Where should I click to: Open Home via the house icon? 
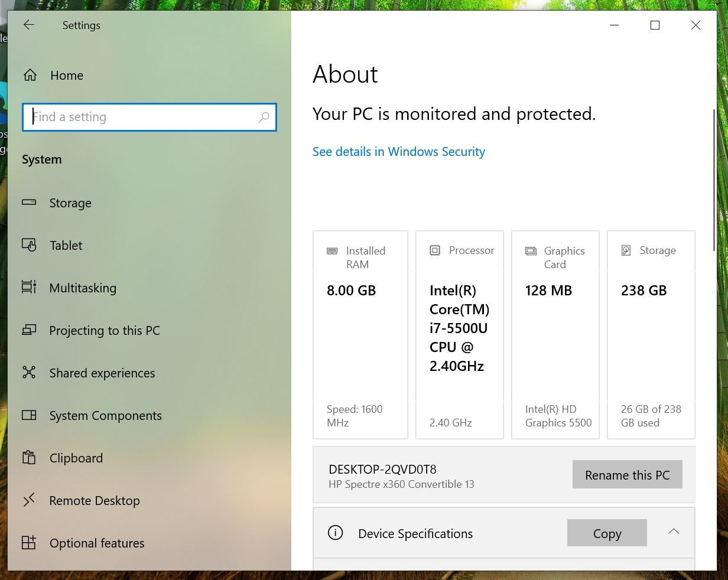tap(30, 75)
